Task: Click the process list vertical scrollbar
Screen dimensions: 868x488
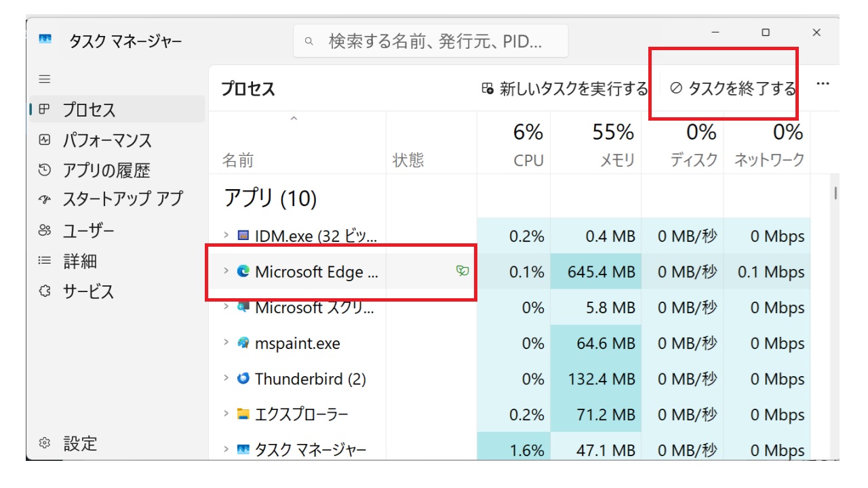Action: click(x=835, y=193)
